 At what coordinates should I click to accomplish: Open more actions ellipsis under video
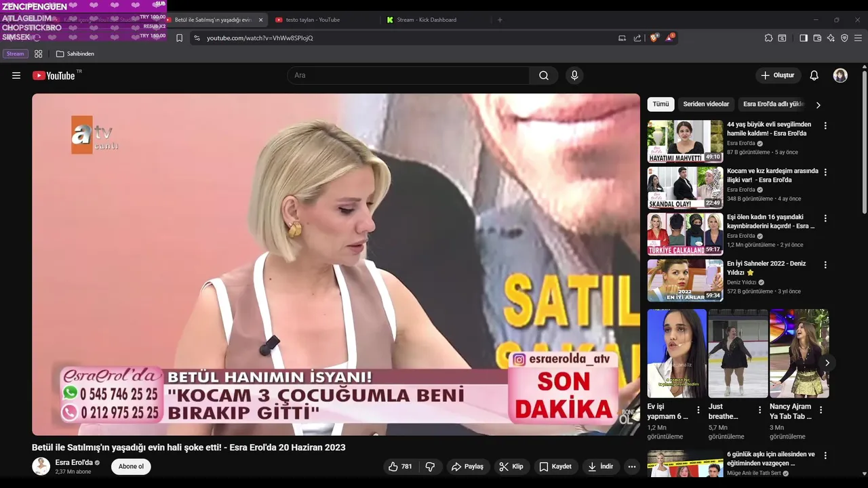(x=632, y=466)
